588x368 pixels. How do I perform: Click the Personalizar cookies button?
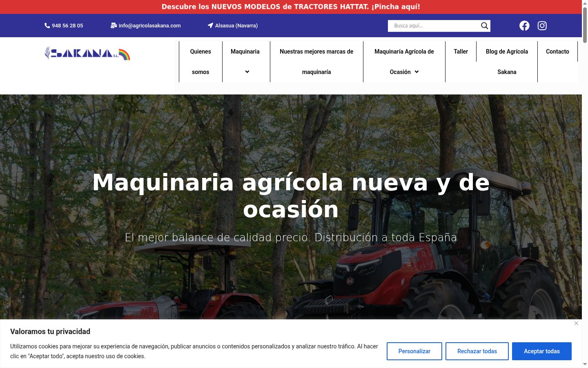point(414,351)
